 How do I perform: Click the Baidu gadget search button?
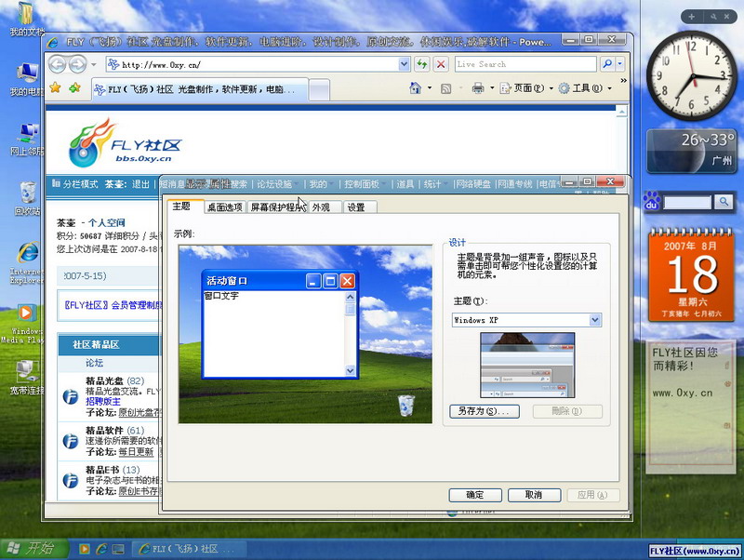point(724,202)
